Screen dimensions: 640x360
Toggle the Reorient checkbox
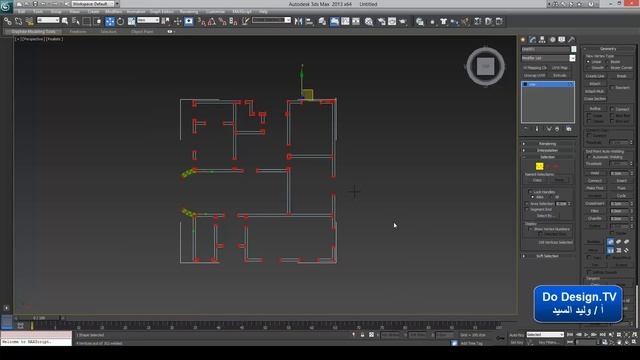point(612,87)
